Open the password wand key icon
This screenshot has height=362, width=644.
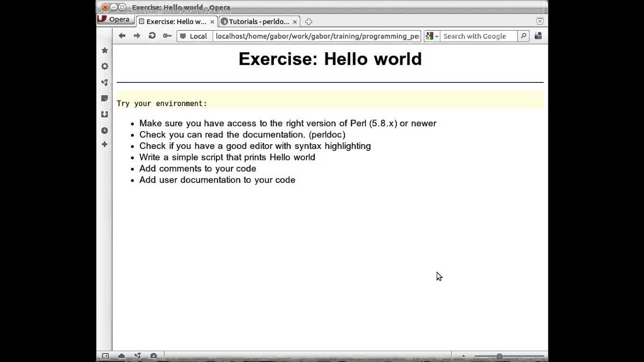click(x=167, y=36)
